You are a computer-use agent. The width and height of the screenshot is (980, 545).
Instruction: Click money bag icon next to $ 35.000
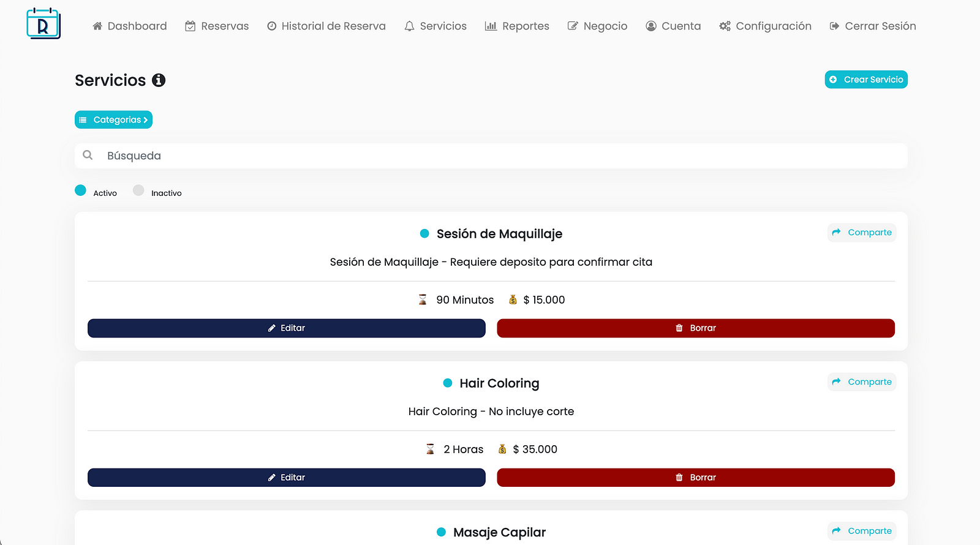pyautogui.click(x=502, y=449)
